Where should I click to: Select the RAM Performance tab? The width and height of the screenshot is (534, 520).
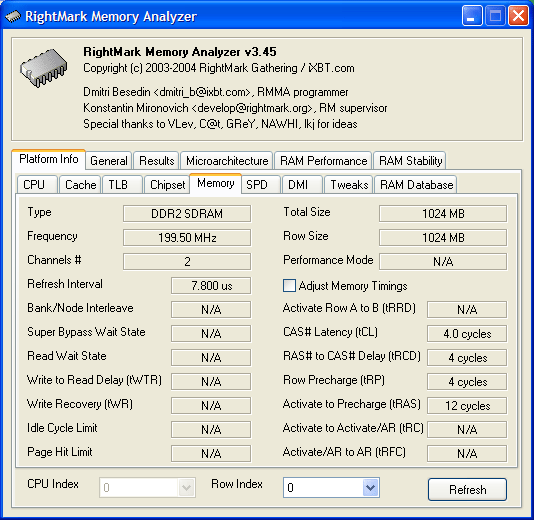point(323,161)
